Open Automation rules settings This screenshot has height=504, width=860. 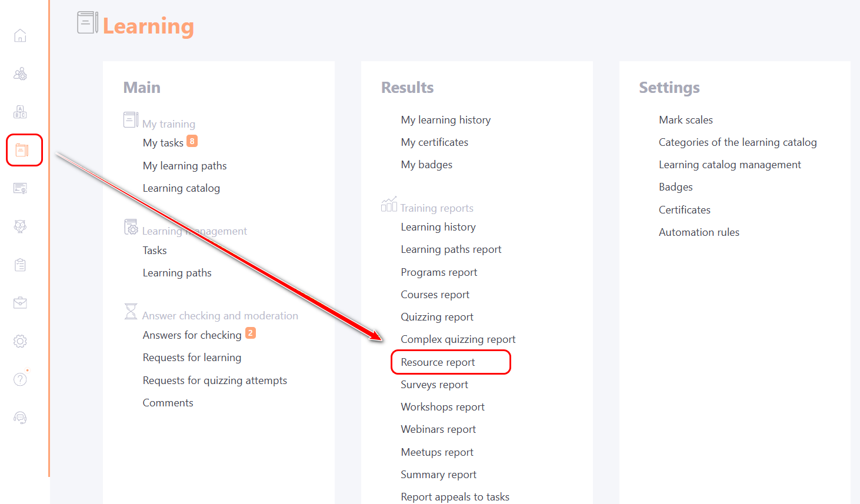699,232
